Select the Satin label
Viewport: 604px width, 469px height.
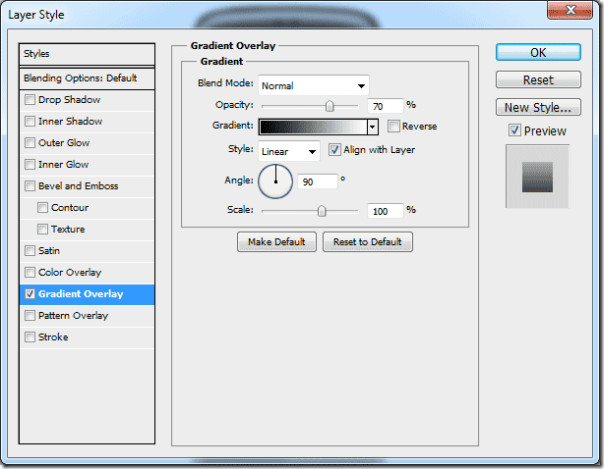(x=49, y=251)
